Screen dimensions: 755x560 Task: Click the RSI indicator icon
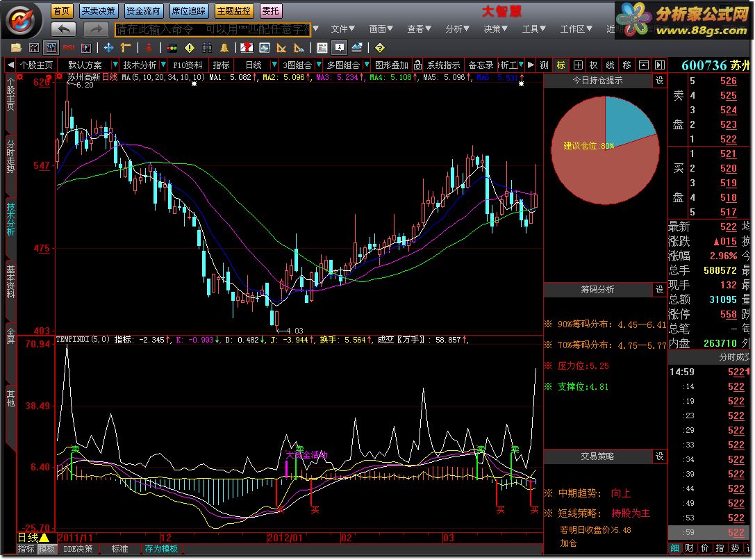[x=69, y=48]
